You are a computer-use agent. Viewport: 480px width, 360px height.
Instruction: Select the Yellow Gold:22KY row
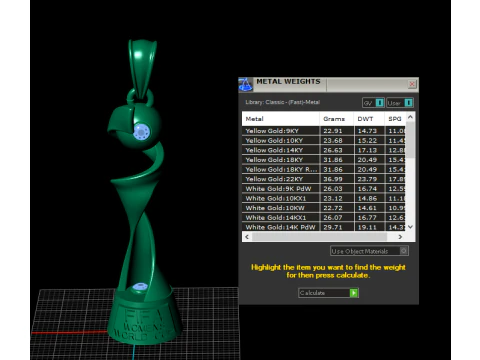coord(324,179)
